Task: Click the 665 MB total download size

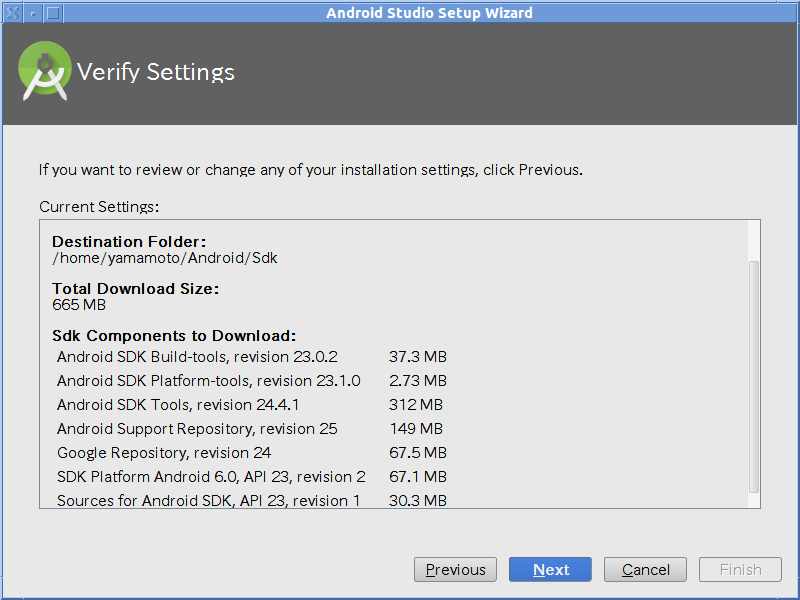Action: (x=79, y=305)
